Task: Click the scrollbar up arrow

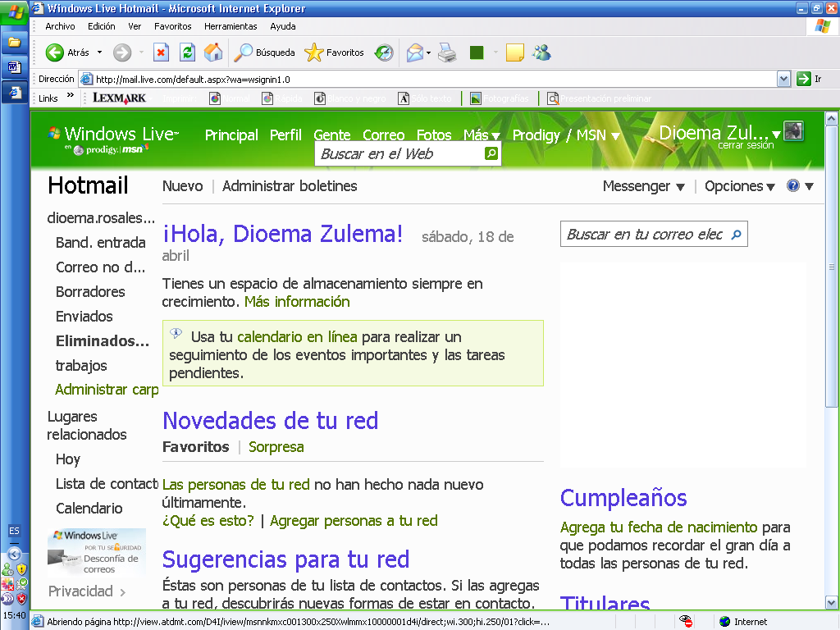Action: tap(832, 118)
